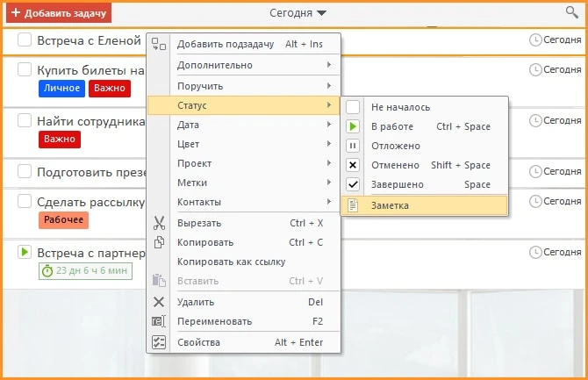Image resolution: width=588 pixels, height=380 pixels.
Task: Click the green play icon for В работе
Action: click(x=353, y=126)
